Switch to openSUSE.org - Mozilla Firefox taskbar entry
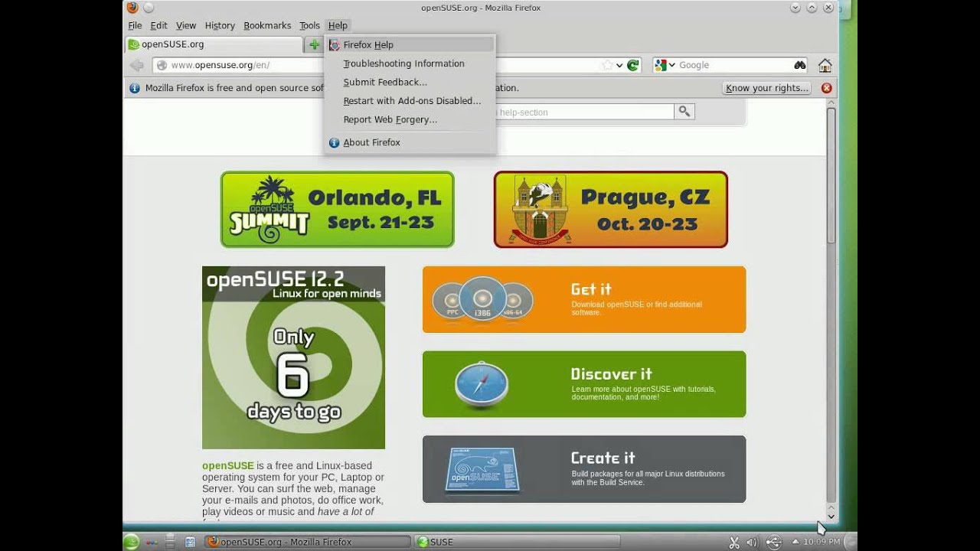The width and height of the screenshot is (980, 551). [309, 542]
